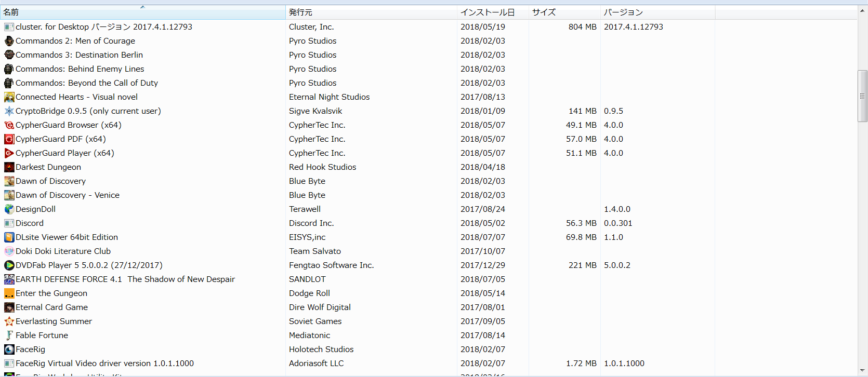Sort programs by the サイズ column header
The image size is (868, 377).
point(565,12)
